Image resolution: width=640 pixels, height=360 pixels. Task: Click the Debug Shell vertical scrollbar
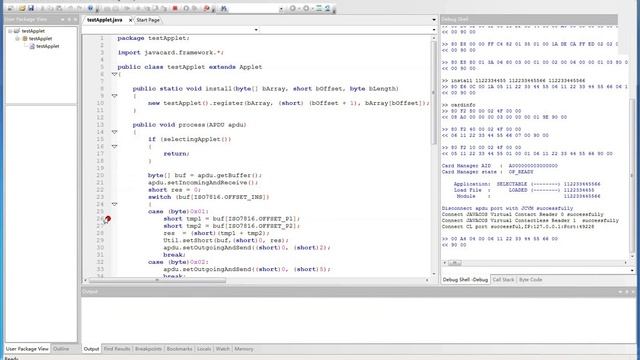(632, 176)
